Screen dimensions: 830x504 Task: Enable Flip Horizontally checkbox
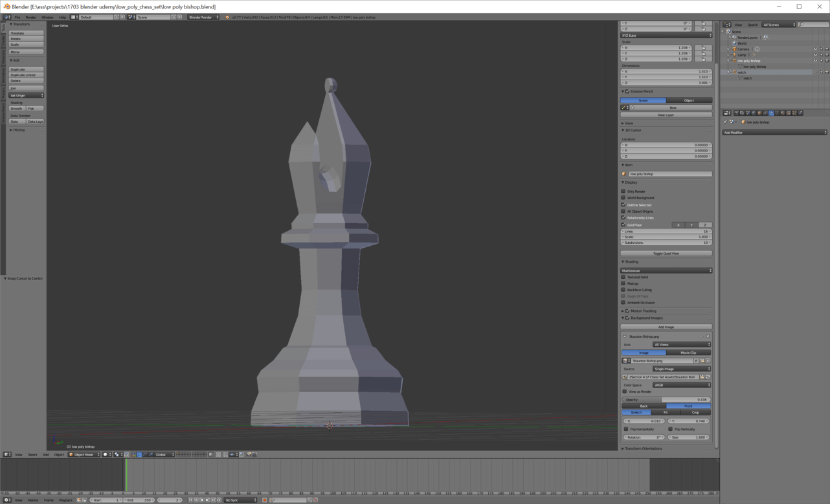click(x=626, y=429)
